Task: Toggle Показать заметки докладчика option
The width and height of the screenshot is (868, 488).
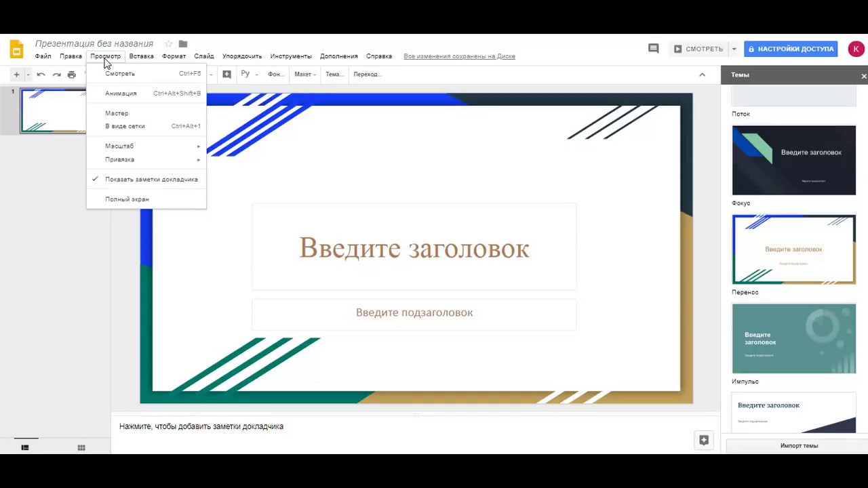Action: [146, 180]
